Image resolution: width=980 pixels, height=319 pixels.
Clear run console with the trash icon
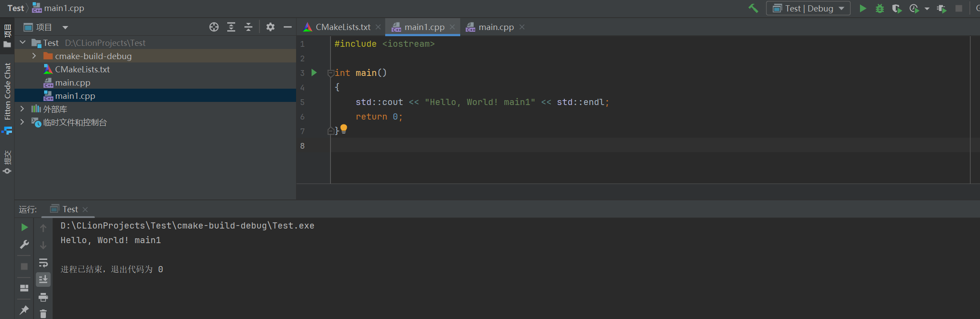[x=43, y=314]
